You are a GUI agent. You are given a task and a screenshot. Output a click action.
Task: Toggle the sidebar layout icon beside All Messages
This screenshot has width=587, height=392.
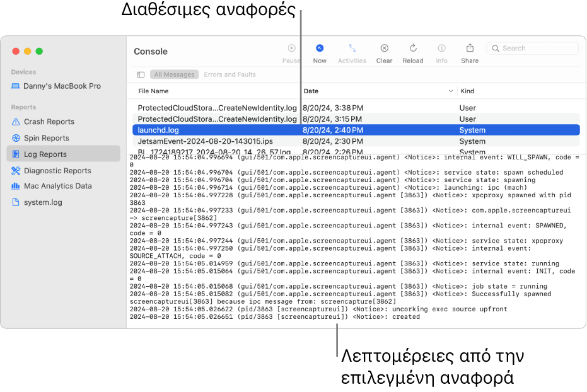[x=141, y=74]
